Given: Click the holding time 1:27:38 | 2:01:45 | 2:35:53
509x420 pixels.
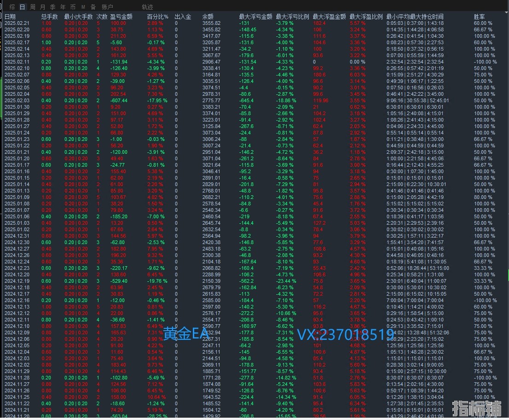Looking at the screenshot, I should point(415,403).
